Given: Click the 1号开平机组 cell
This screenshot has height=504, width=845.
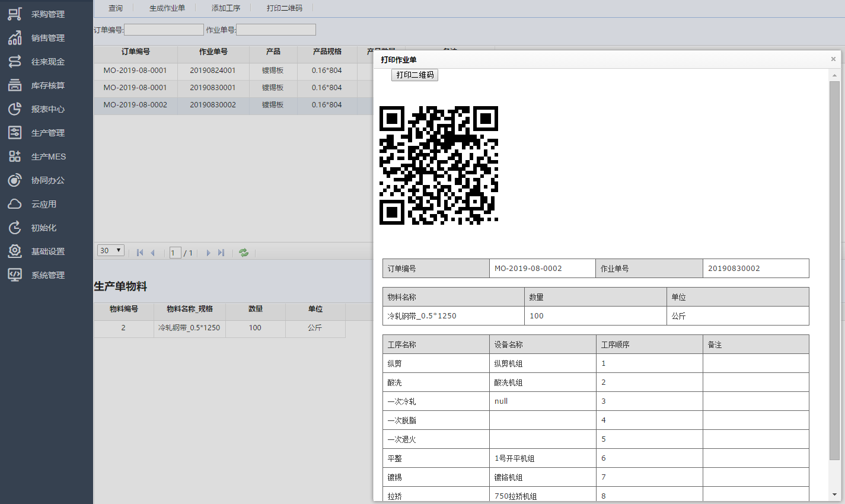Looking at the screenshot, I should [543, 458].
